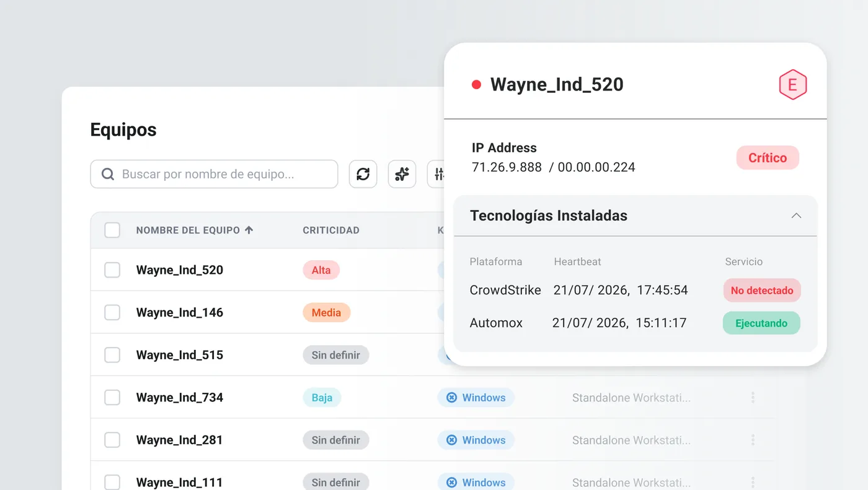Click the red hexagon E icon
This screenshot has height=490, width=868.
click(792, 85)
